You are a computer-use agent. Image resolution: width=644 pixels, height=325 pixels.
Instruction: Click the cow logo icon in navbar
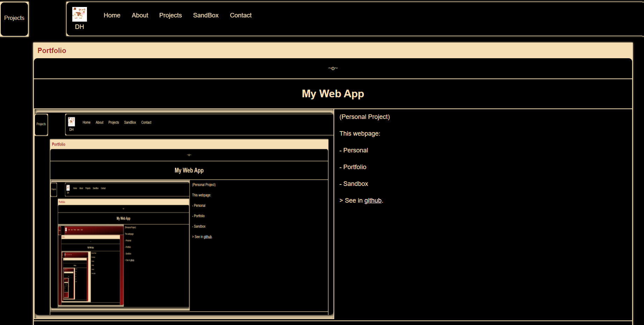point(79,14)
